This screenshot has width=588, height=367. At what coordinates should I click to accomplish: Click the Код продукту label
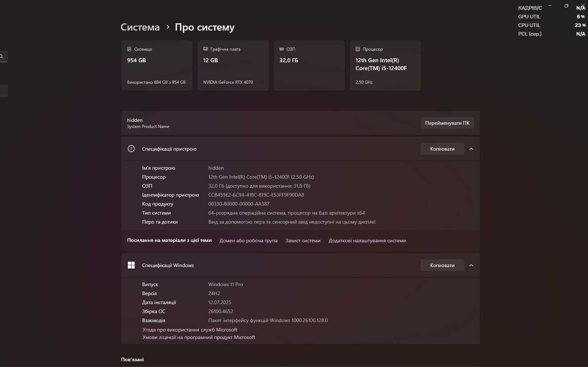(158, 204)
